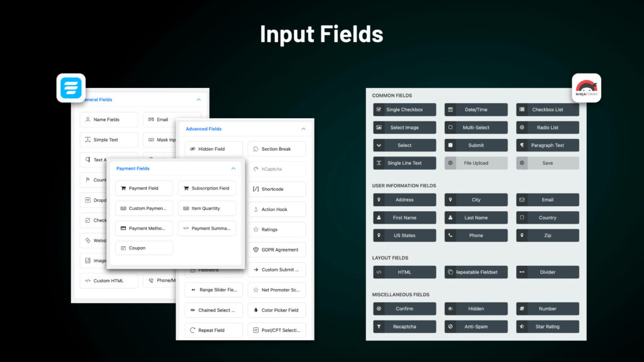This screenshot has height=362, width=644.
Task: Click the grayed Save field
Action: [548, 163]
